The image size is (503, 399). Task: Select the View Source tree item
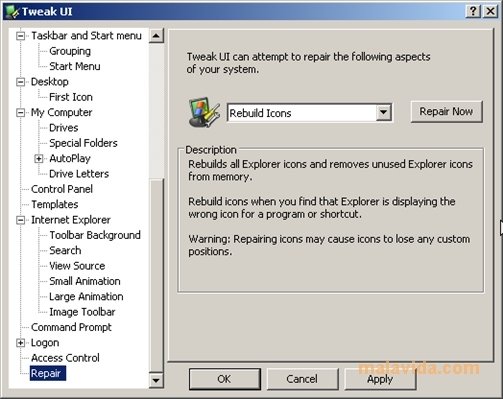coord(77,266)
